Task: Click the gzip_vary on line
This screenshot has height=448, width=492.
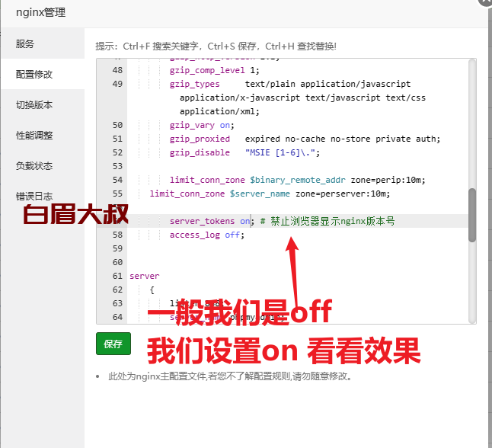Action: (202, 125)
